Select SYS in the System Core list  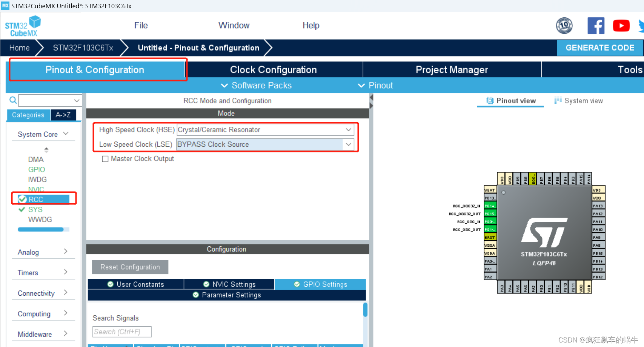coord(35,209)
